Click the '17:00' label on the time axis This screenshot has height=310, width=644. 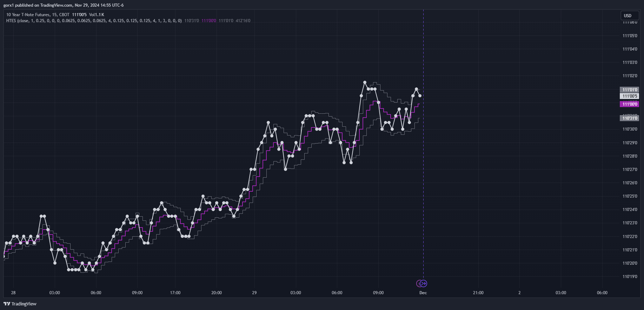pyautogui.click(x=175, y=293)
